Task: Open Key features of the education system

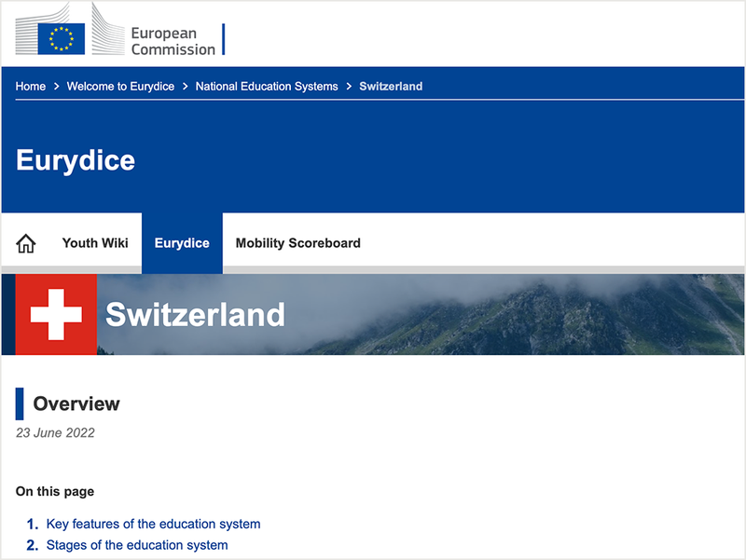Action: click(154, 524)
